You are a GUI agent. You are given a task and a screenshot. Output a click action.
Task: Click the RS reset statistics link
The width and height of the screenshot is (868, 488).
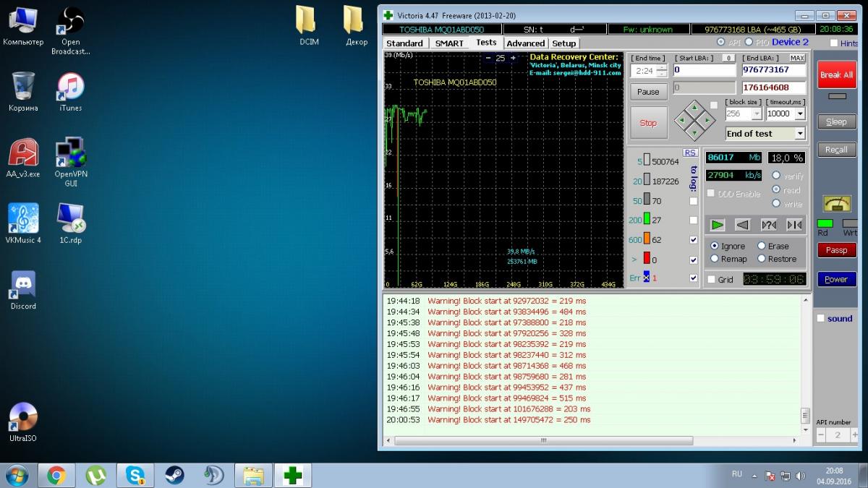[690, 153]
